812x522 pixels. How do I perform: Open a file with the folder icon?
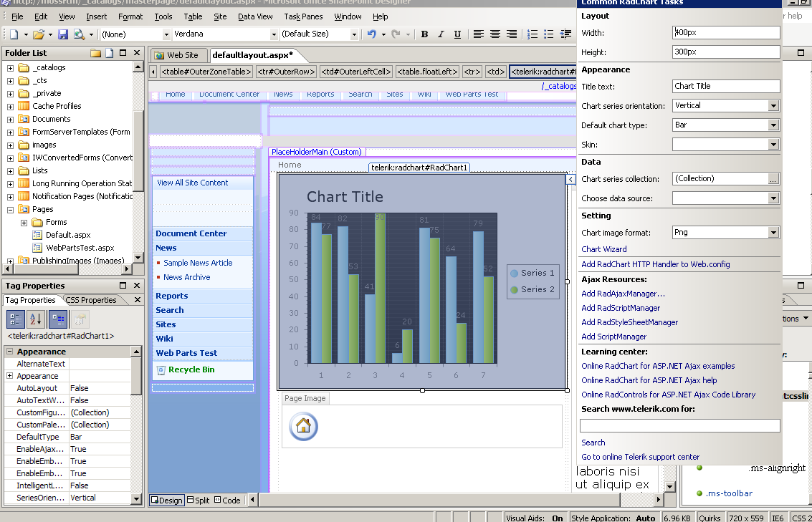click(x=39, y=34)
